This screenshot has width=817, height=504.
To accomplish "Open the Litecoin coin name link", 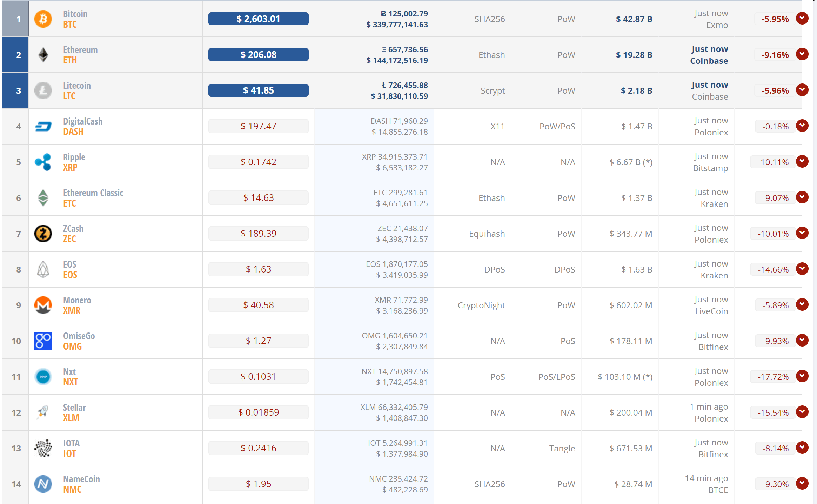I will [77, 86].
